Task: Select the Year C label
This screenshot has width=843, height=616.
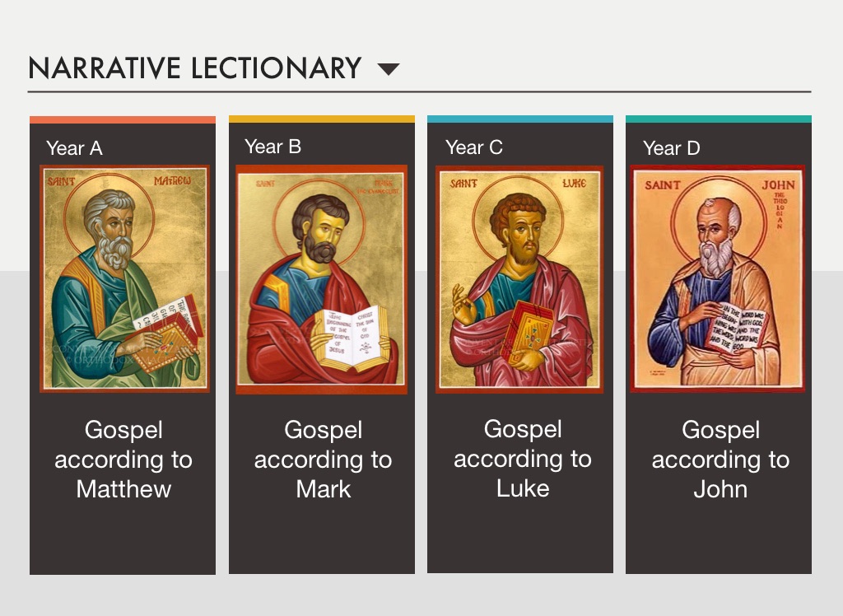Action: [x=473, y=147]
